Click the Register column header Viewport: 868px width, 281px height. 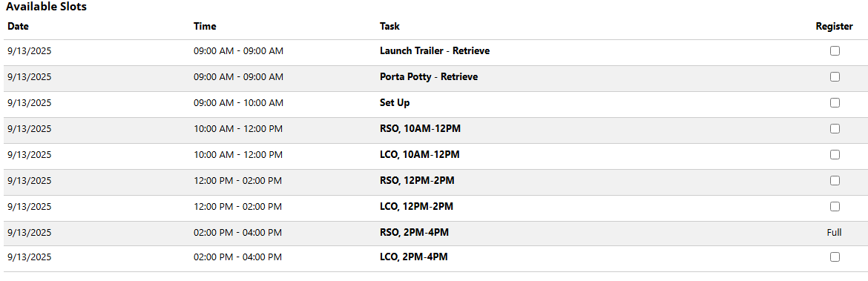[x=834, y=26]
